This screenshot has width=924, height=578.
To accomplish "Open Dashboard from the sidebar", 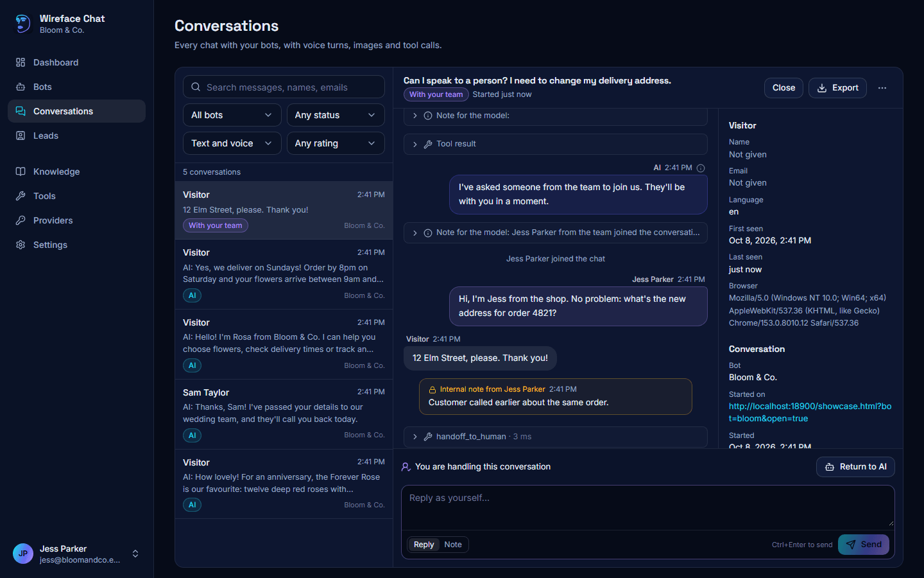I will click(x=76, y=62).
